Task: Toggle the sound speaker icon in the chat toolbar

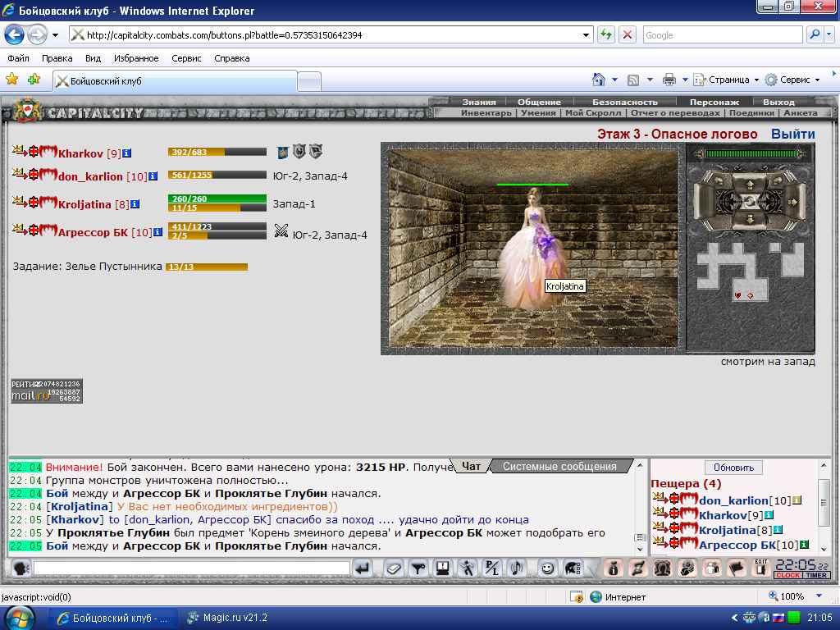Action: click(x=517, y=568)
